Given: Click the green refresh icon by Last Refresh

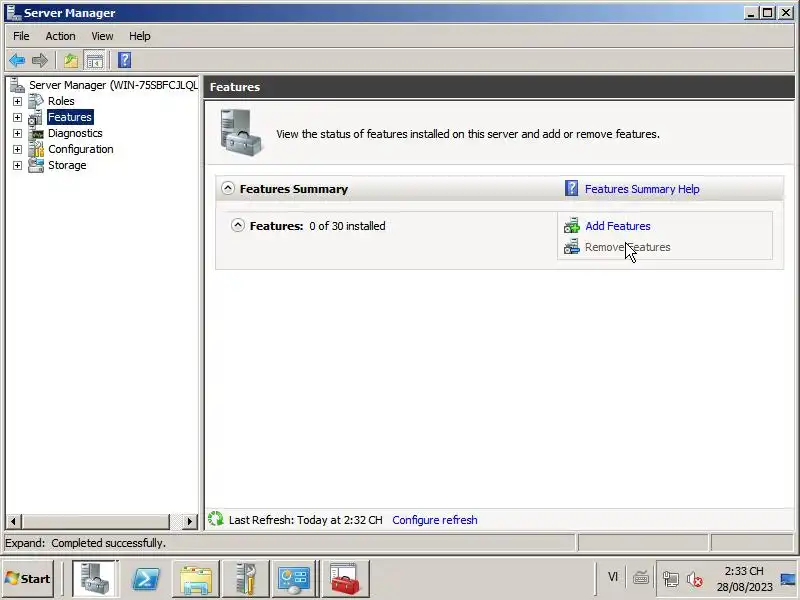Looking at the screenshot, I should coord(216,519).
